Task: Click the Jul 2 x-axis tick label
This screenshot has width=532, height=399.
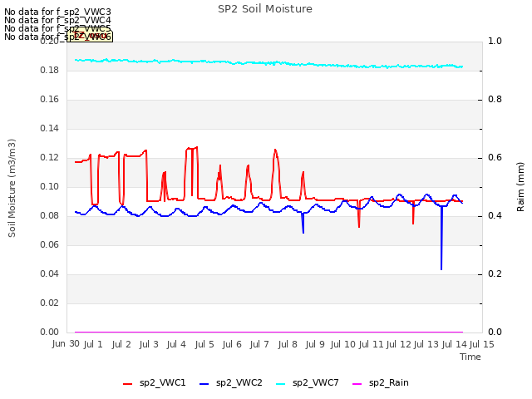Action: pos(121,344)
